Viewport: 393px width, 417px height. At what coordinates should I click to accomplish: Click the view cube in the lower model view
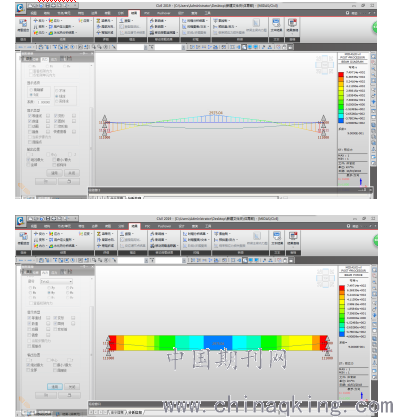(x=325, y=278)
